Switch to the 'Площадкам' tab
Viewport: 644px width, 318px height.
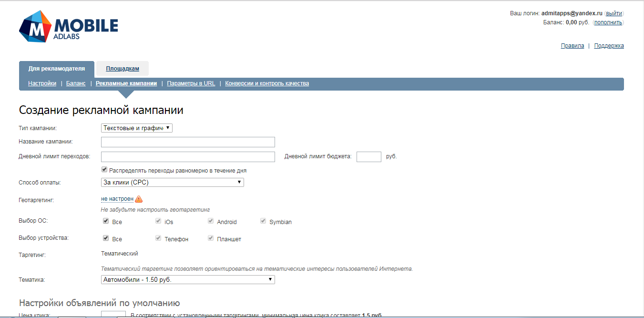[x=123, y=69]
